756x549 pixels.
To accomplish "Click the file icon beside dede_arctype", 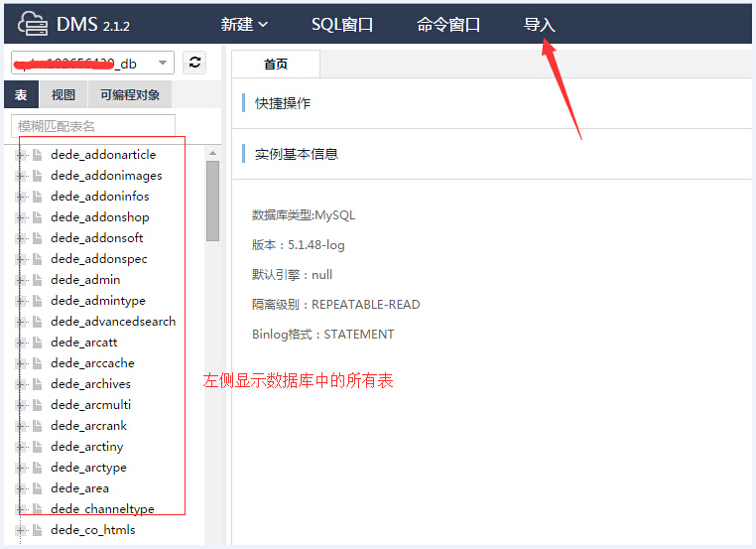I will tap(38, 468).
